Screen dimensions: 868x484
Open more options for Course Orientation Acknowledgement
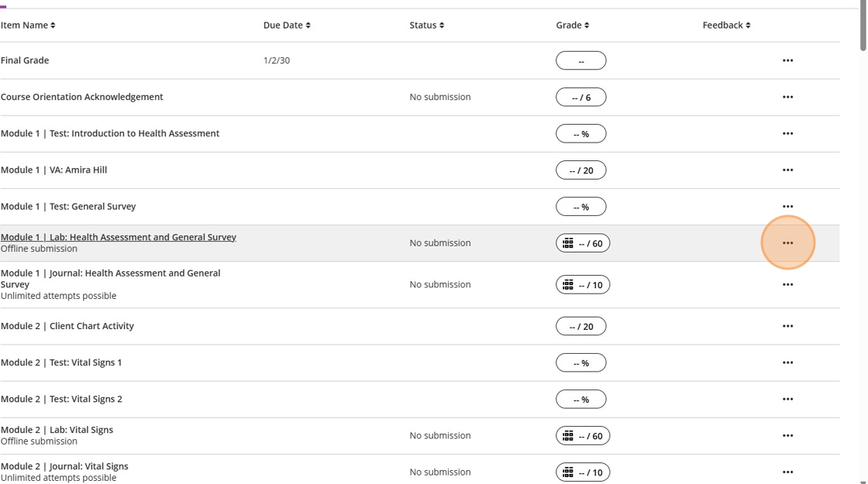click(787, 97)
